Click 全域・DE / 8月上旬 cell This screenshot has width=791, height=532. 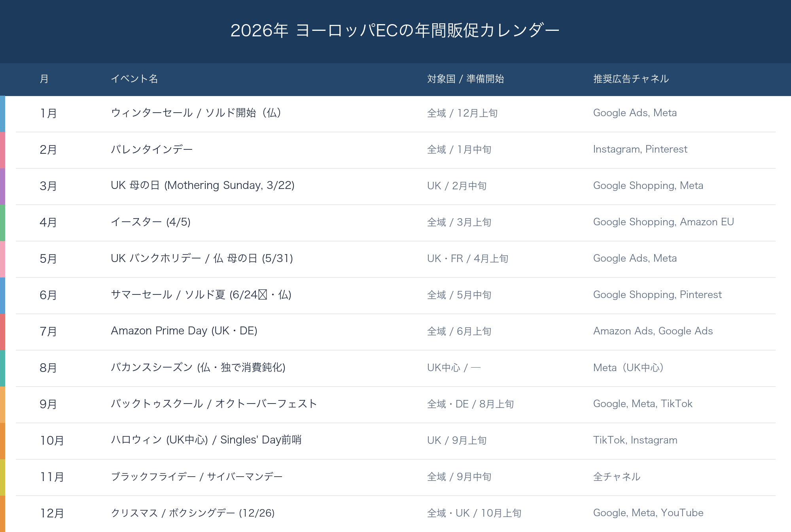471,404
